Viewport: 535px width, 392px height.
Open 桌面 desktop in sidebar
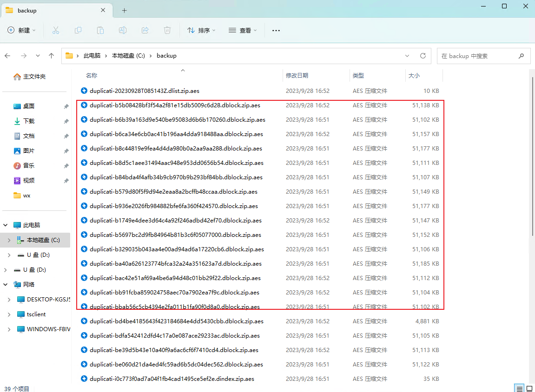coord(24,106)
